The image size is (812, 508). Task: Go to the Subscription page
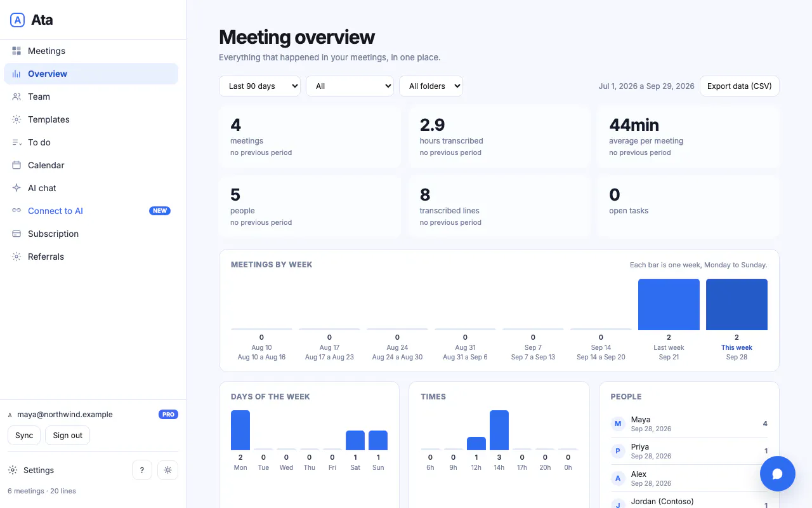click(x=91, y=234)
